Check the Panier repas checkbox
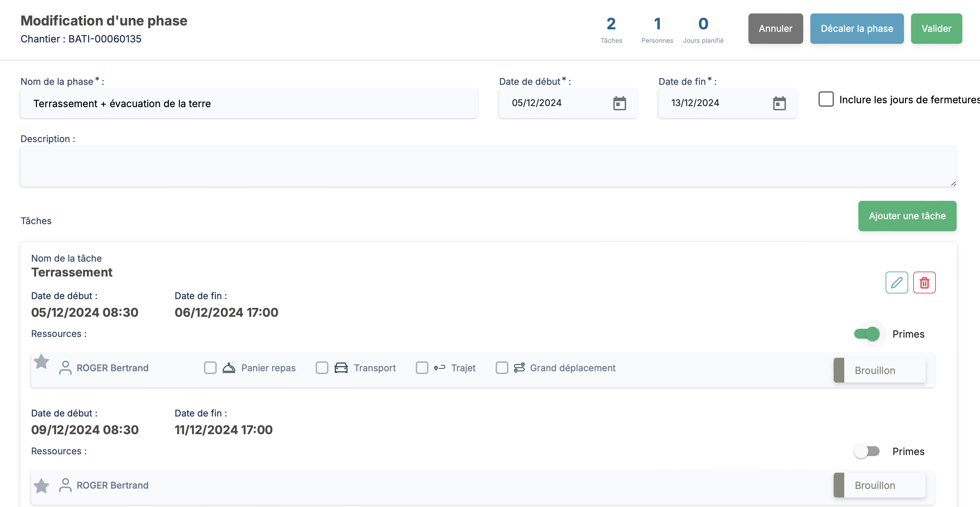 coord(210,368)
